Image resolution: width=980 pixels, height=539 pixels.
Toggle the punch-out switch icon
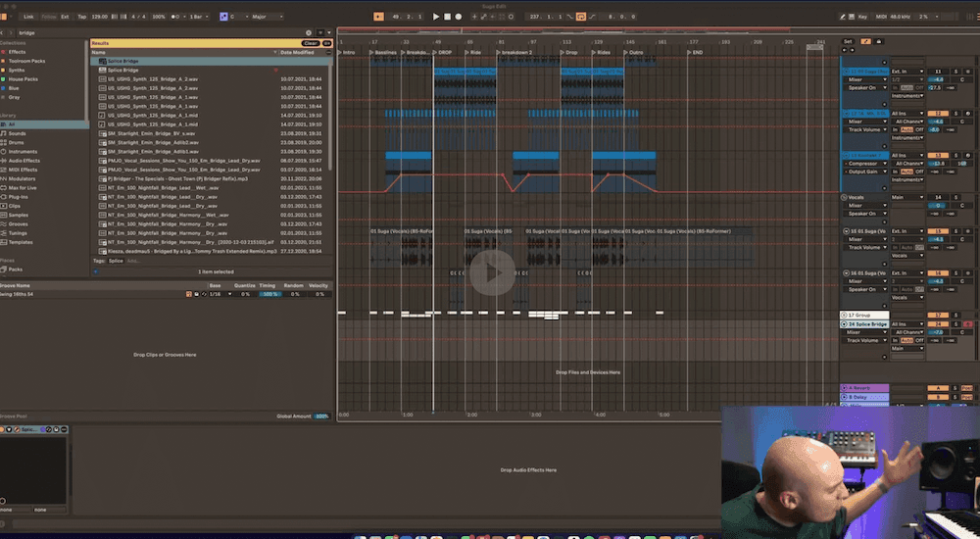593,17
